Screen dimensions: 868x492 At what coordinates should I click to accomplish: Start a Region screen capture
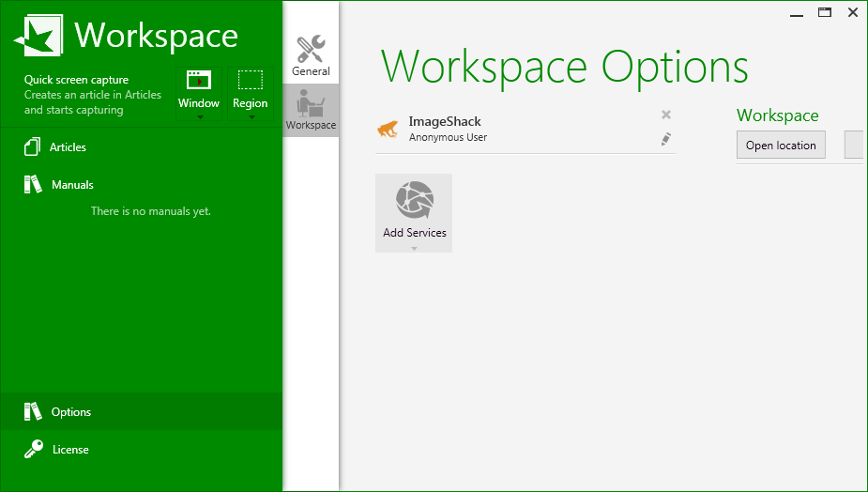[x=251, y=87]
